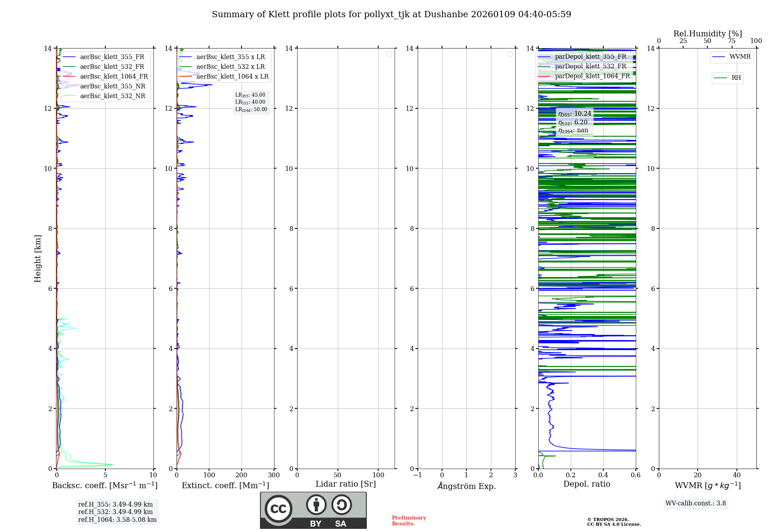This screenshot has width=783, height=532.
Task: Select aerBsc_klett_355_NR legend entry
Action: 112,86
